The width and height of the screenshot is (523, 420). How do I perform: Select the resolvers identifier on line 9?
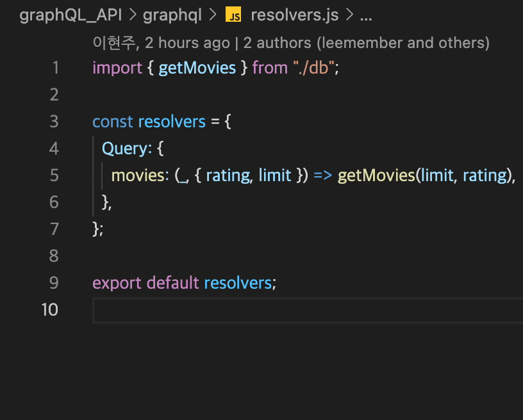[x=238, y=282]
